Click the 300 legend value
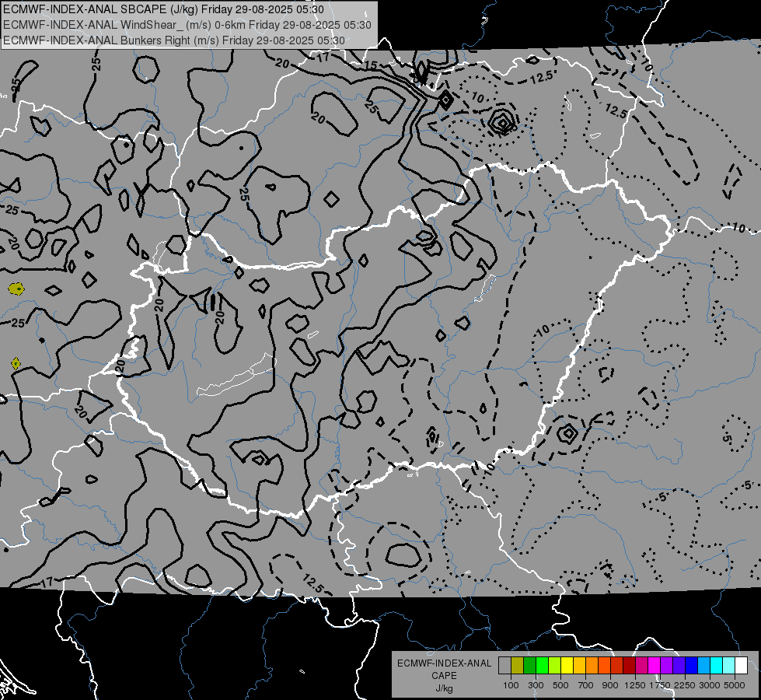This screenshot has height=700, width=761. click(x=536, y=685)
